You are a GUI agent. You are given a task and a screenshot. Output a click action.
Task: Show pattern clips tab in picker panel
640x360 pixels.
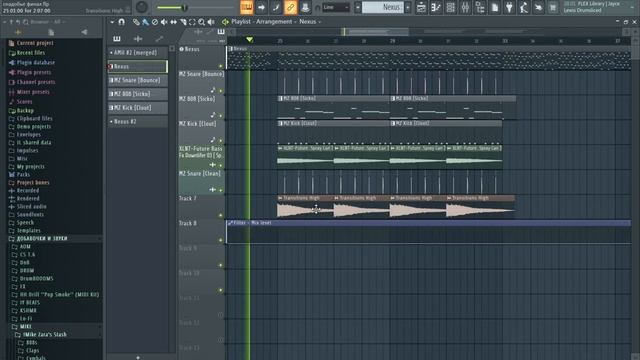117,39
